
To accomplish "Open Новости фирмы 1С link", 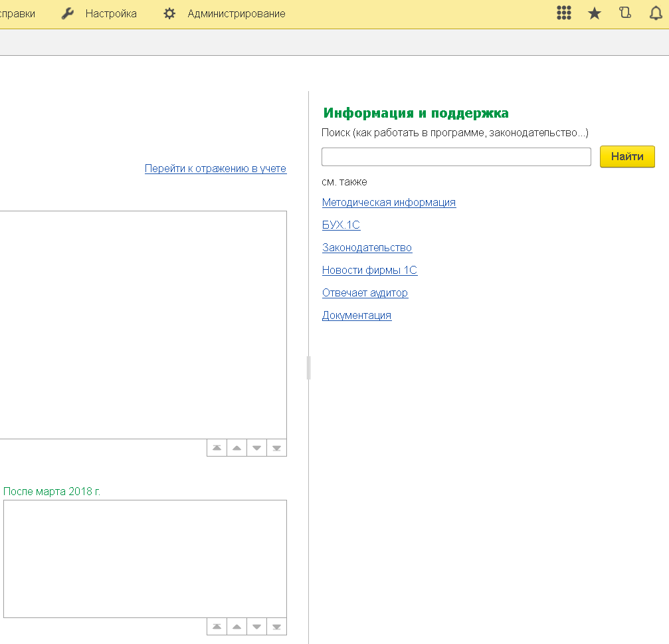I will (x=369, y=270).
